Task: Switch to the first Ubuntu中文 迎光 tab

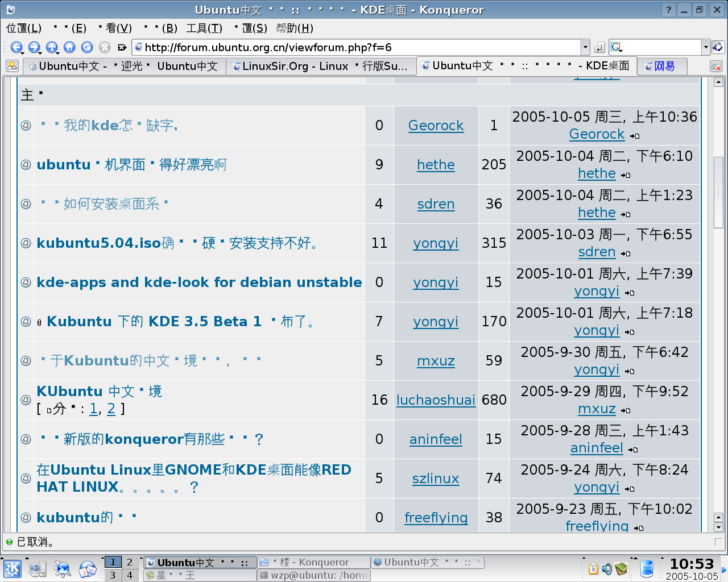Action: tap(124, 66)
